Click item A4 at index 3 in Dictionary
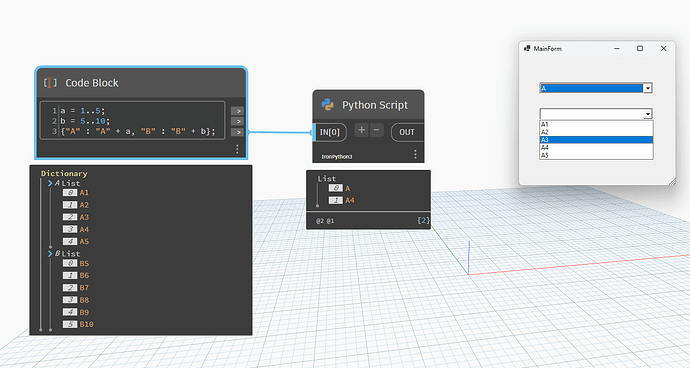Viewport: 690px width, 368px height. coord(84,229)
